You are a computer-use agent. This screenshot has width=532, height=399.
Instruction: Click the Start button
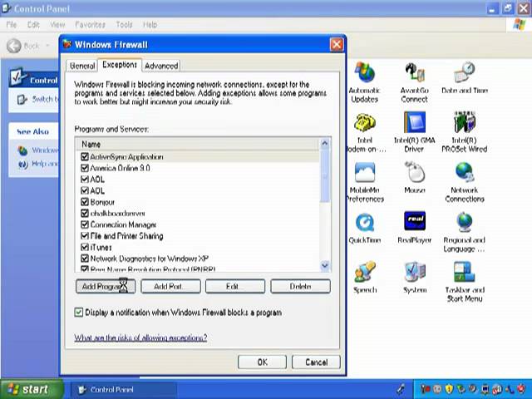32,389
